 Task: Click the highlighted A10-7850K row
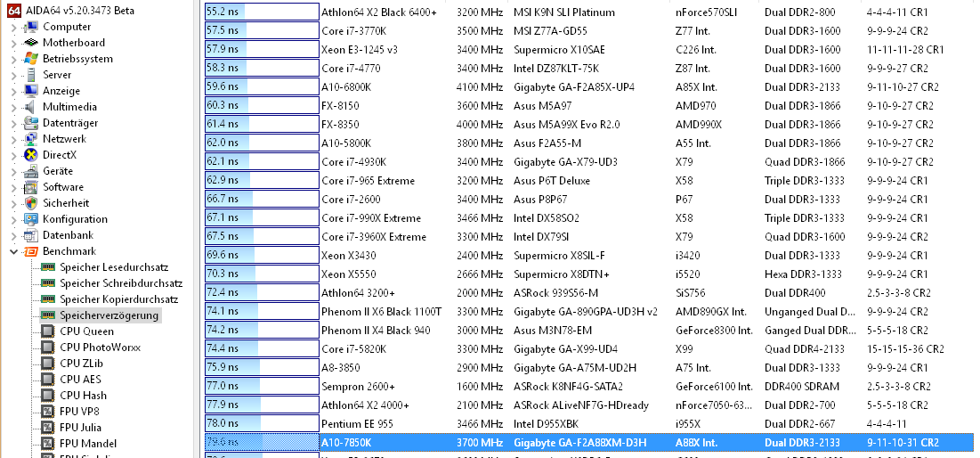coord(588,442)
